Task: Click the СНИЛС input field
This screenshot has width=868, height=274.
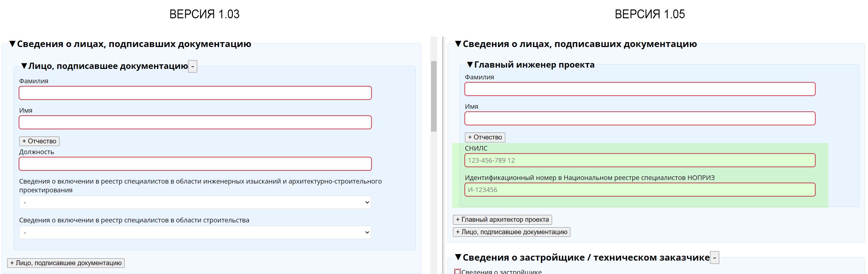Action: click(639, 160)
